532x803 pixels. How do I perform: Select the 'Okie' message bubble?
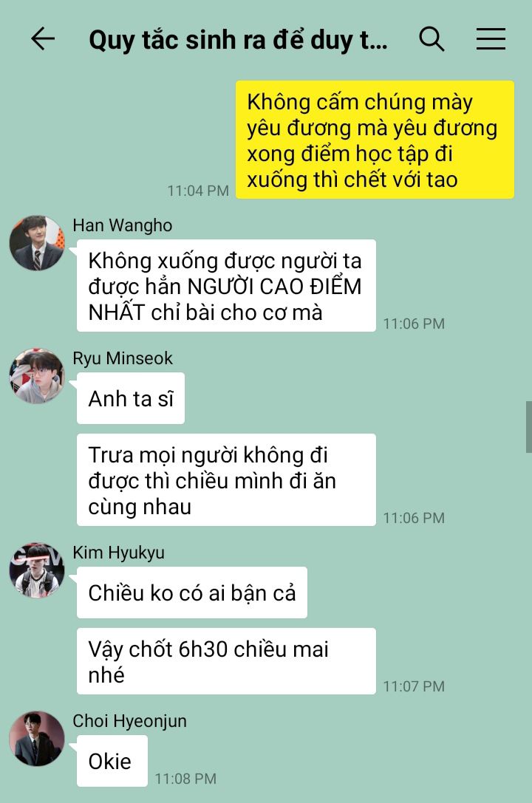(112, 760)
